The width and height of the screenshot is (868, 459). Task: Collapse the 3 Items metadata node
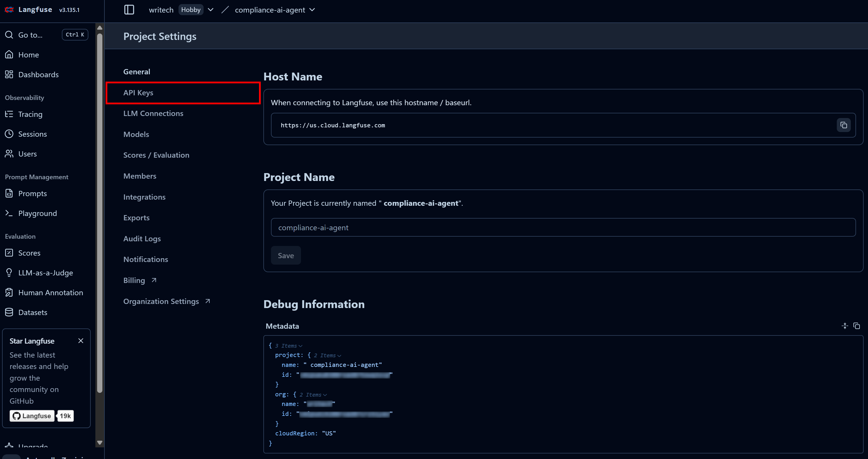tap(300, 346)
